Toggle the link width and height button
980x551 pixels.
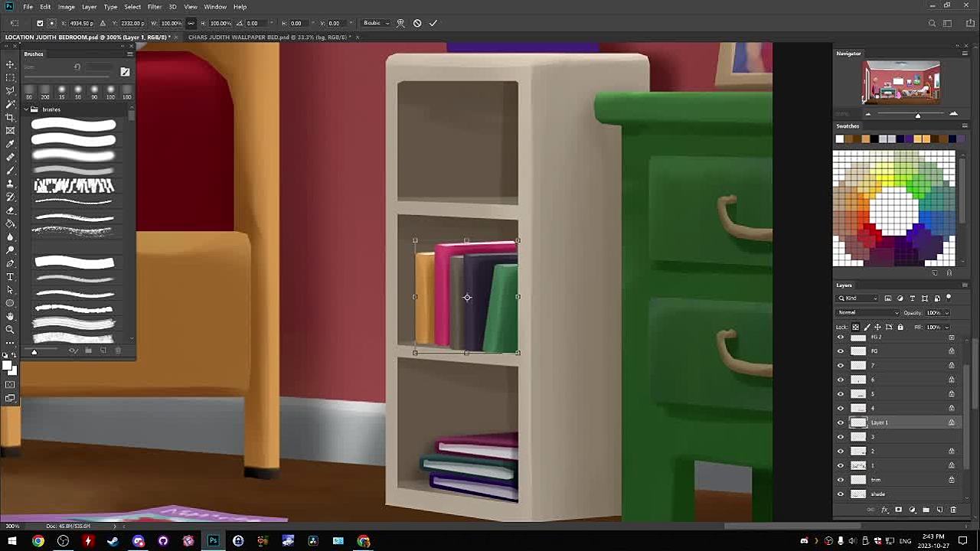pyautogui.click(x=191, y=23)
